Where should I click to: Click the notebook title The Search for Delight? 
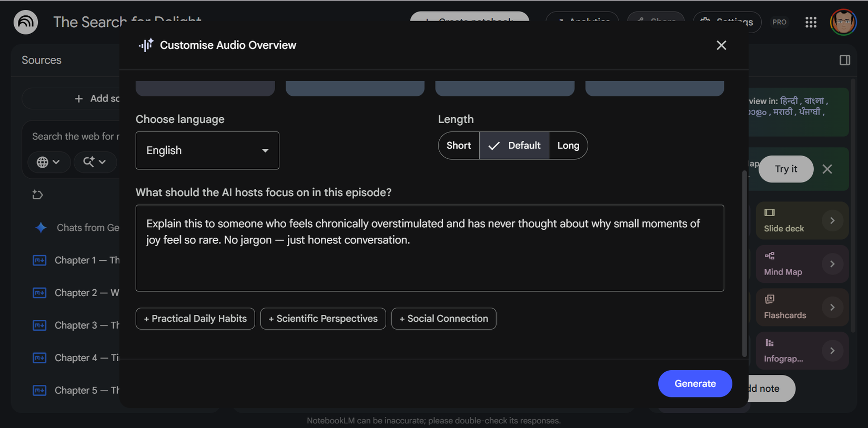[127, 22]
